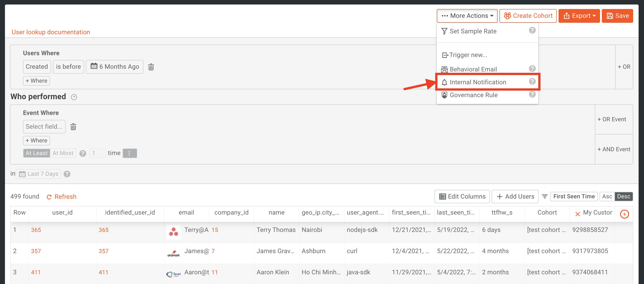Open the Created field selector
This screenshot has height=284, width=644.
(37, 66)
